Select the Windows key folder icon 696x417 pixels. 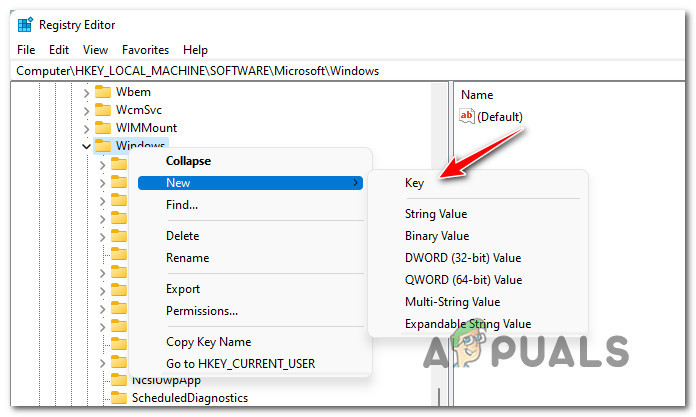pos(103,146)
